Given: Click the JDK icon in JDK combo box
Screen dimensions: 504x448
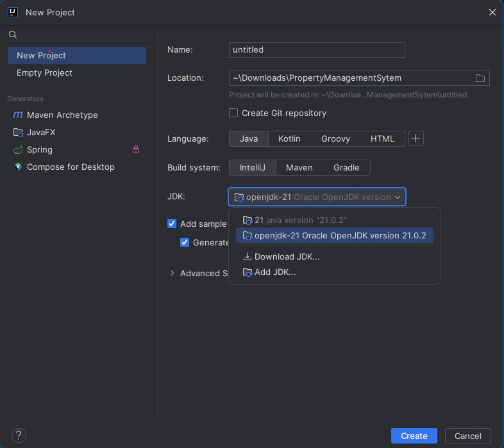Looking at the screenshot, I should (x=239, y=197).
